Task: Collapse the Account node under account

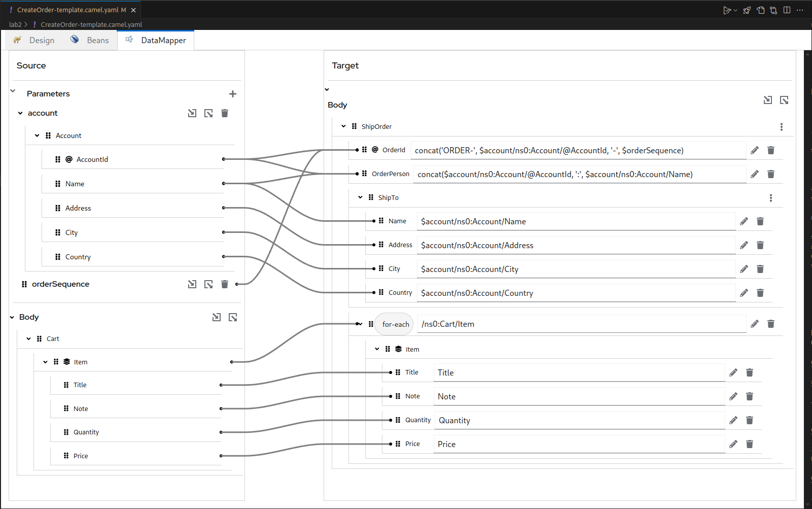Action: click(37, 135)
